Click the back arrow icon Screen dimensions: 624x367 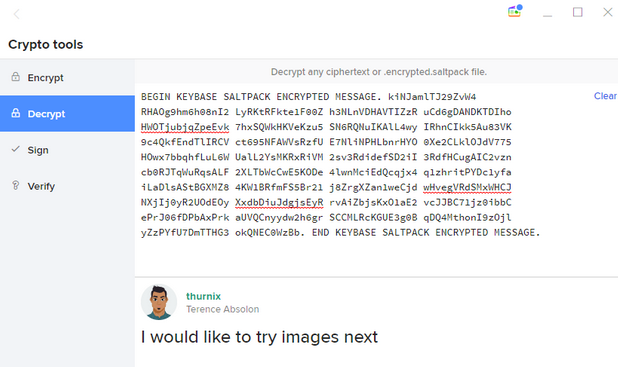16,14
